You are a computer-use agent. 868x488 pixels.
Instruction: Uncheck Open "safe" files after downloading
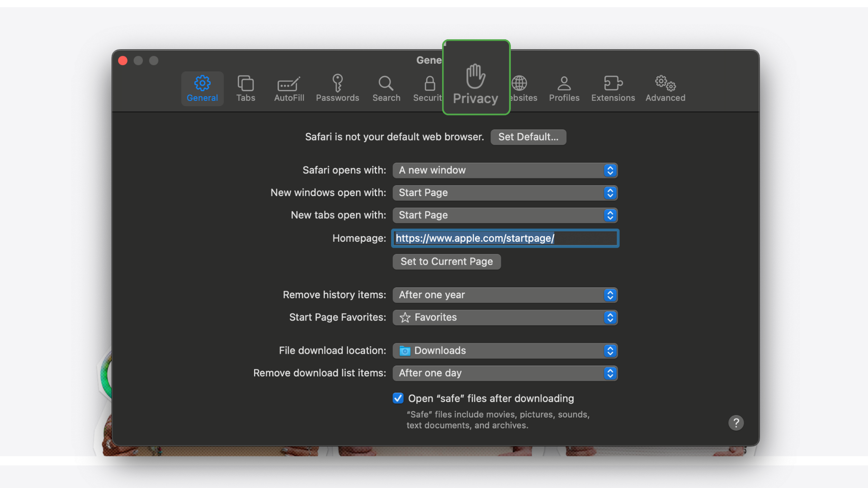pos(398,398)
